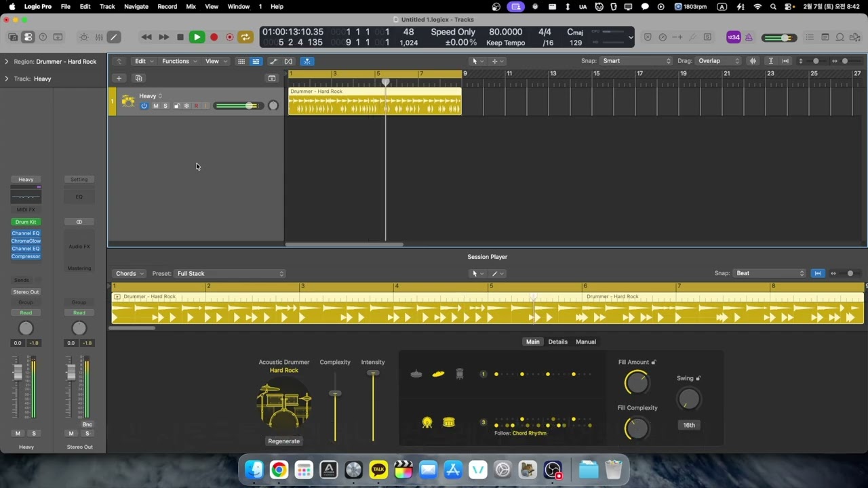Image resolution: width=868 pixels, height=488 pixels.
Task: Click the red Record button
Action: pos(214,37)
